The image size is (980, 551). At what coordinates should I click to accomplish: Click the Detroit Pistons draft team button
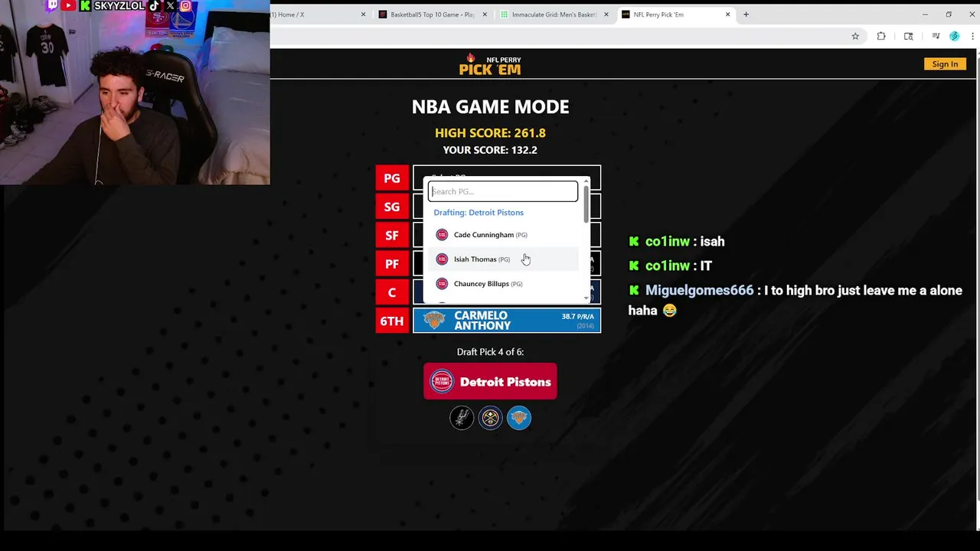490,381
